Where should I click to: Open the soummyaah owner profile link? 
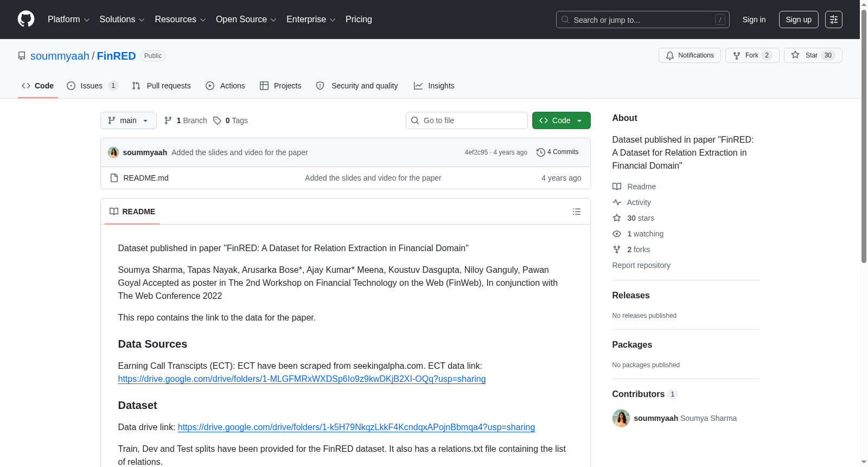coord(60,56)
